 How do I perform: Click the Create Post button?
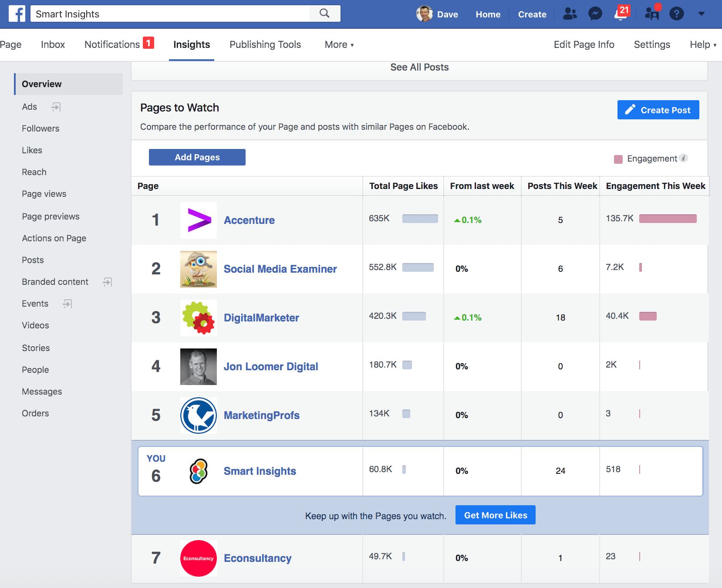point(658,110)
